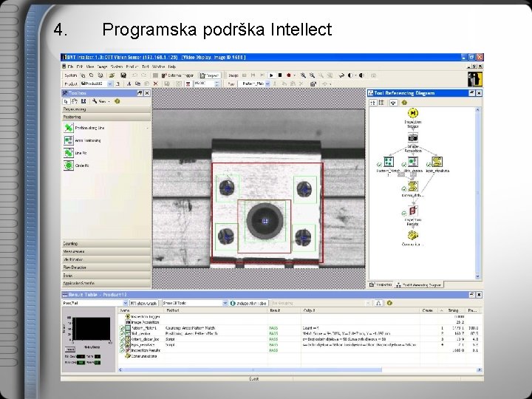
Task: Click the External Trigger button
Action: pyautogui.click(x=178, y=75)
